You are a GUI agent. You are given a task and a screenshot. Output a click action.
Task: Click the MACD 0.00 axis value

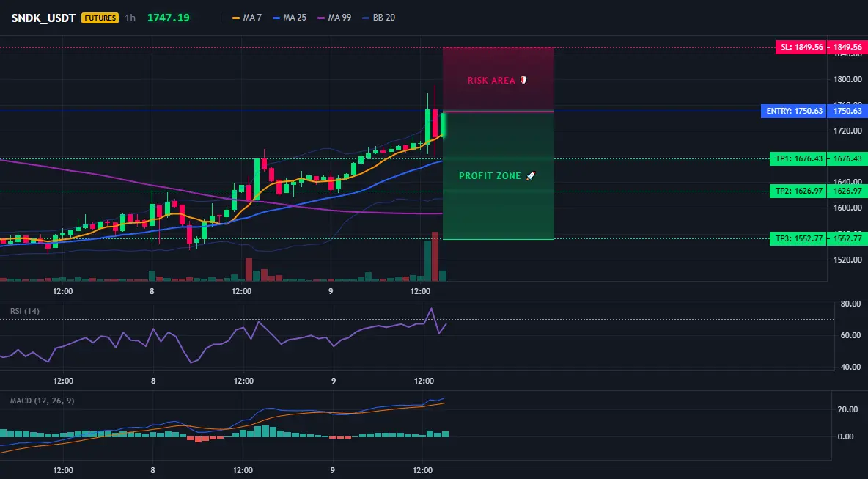coord(845,436)
